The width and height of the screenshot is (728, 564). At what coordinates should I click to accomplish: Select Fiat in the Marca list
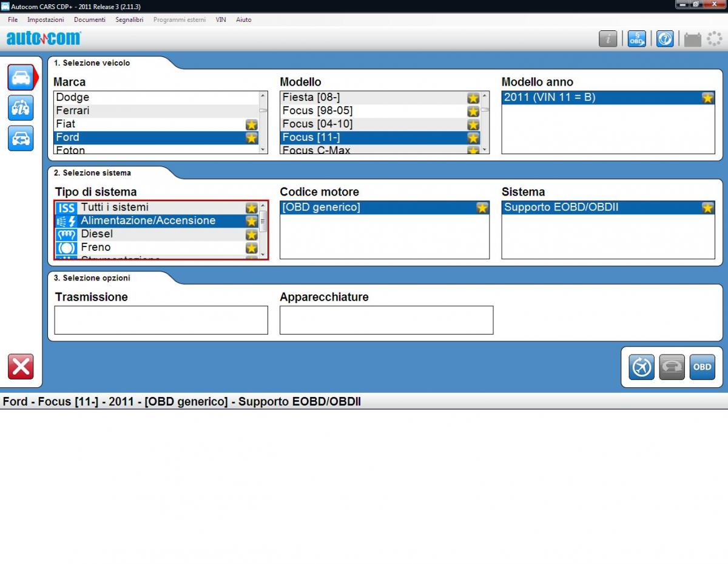(157, 124)
